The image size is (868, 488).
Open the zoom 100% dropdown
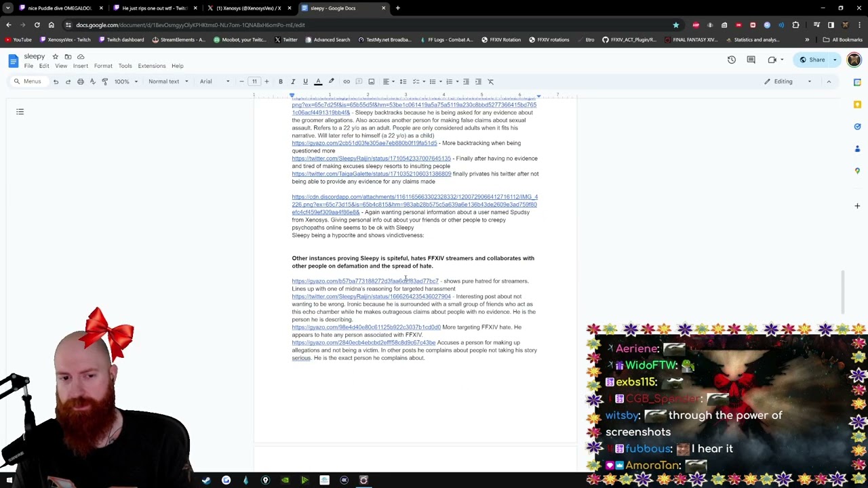point(126,81)
